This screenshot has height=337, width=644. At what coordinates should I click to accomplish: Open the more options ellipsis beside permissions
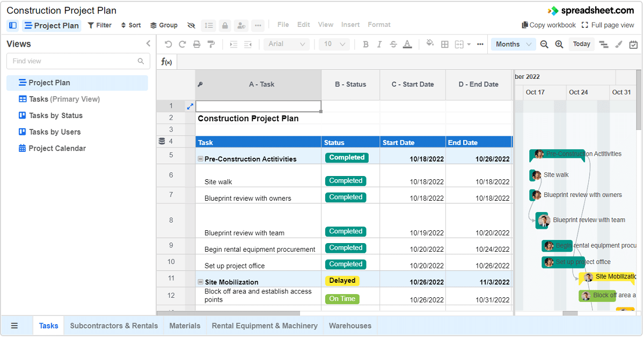[x=258, y=25]
